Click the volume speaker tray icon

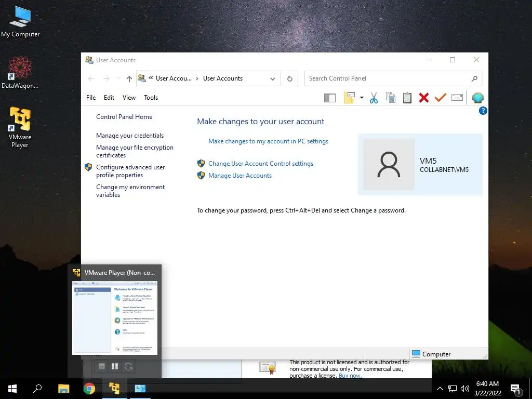464,389
